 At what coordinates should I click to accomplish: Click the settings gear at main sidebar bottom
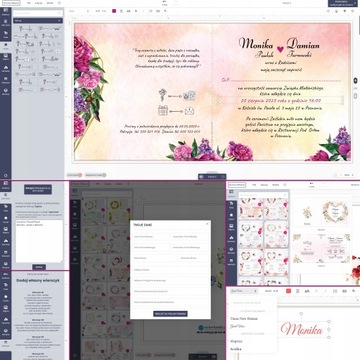pyautogui.click(x=5, y=175)
